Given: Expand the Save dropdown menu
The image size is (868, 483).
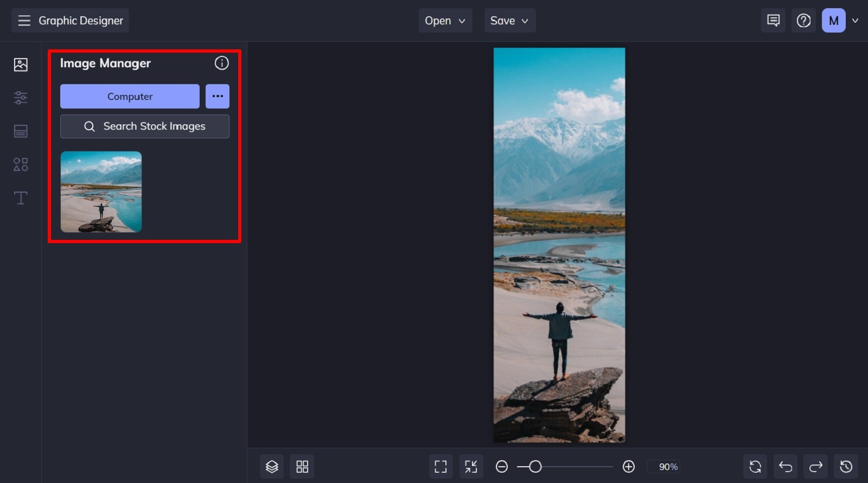Looking at the screenshot, I should coord(509,21).
